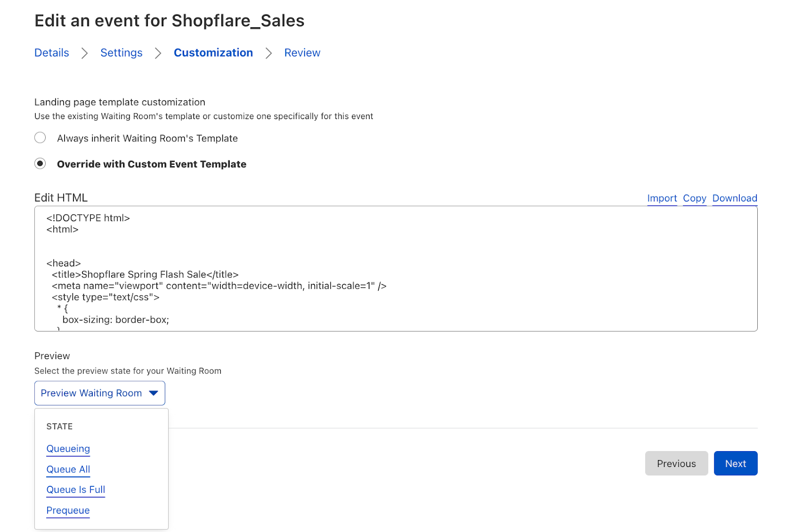Click the chevron between Details and Settings
The image size is (794, 532).
85,53
